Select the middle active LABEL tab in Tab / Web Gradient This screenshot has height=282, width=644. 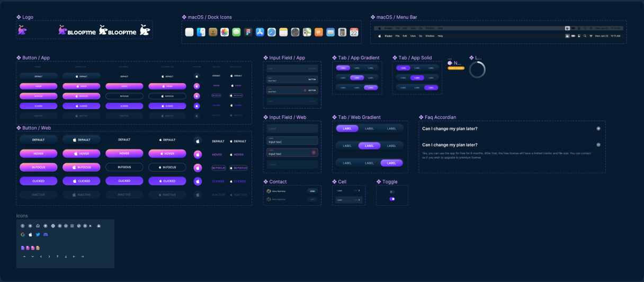pyautogui.click(x=370, y=145)
